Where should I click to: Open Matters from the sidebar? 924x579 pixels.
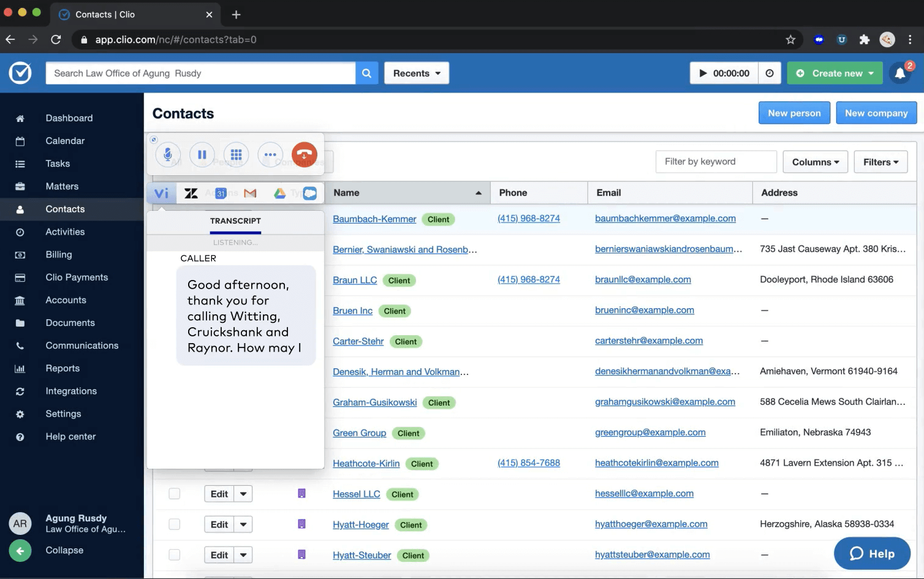[x=62, y=186]
